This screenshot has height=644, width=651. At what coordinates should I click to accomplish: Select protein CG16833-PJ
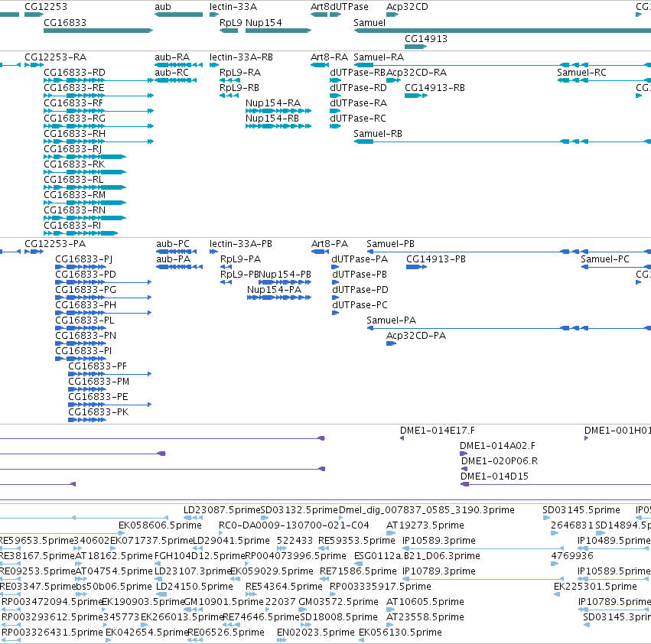84,259
